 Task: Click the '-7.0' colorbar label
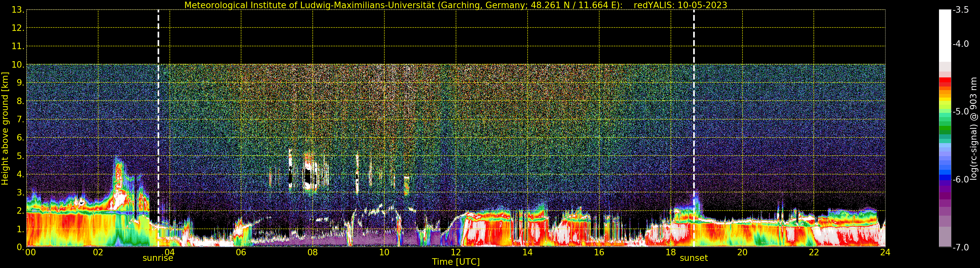960,248
